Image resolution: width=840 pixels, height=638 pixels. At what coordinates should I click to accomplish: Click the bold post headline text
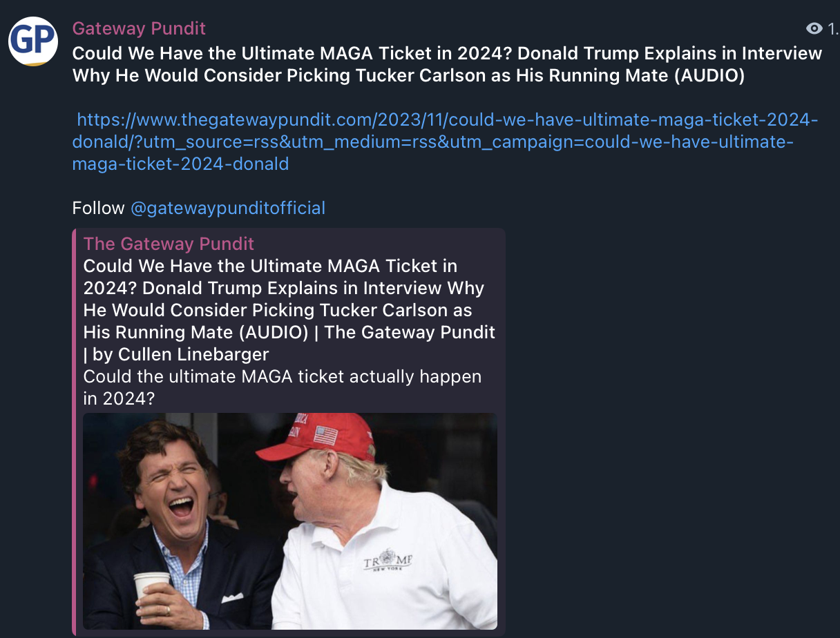tap(448, 64)
